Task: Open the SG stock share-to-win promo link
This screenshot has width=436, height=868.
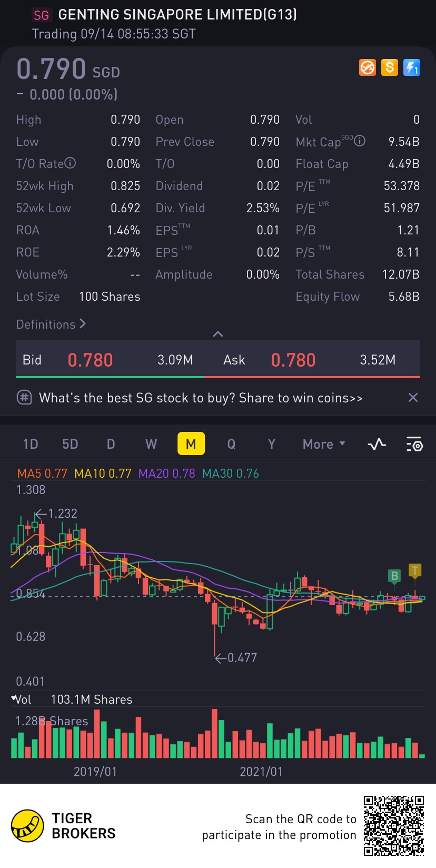Action: pos(201,398)
